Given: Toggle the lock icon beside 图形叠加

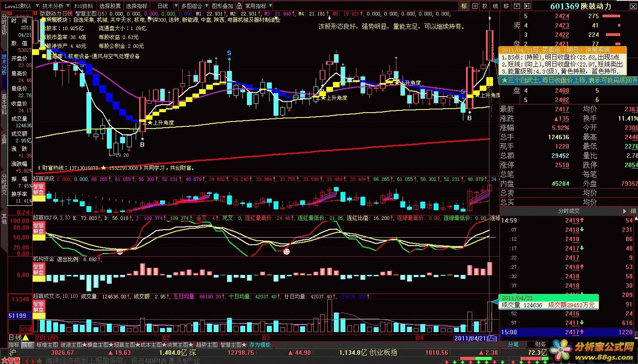Looking at the screenshot, I should (238, 6).
